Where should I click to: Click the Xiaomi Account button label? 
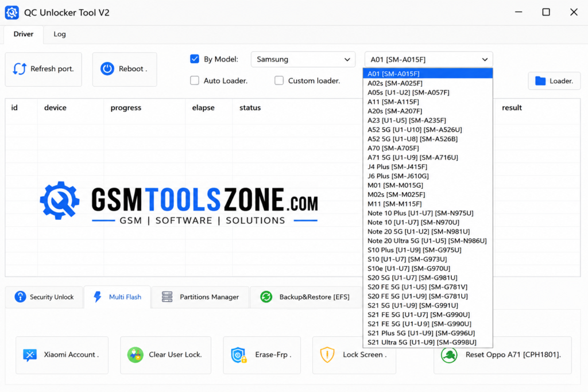coord(72,355)
